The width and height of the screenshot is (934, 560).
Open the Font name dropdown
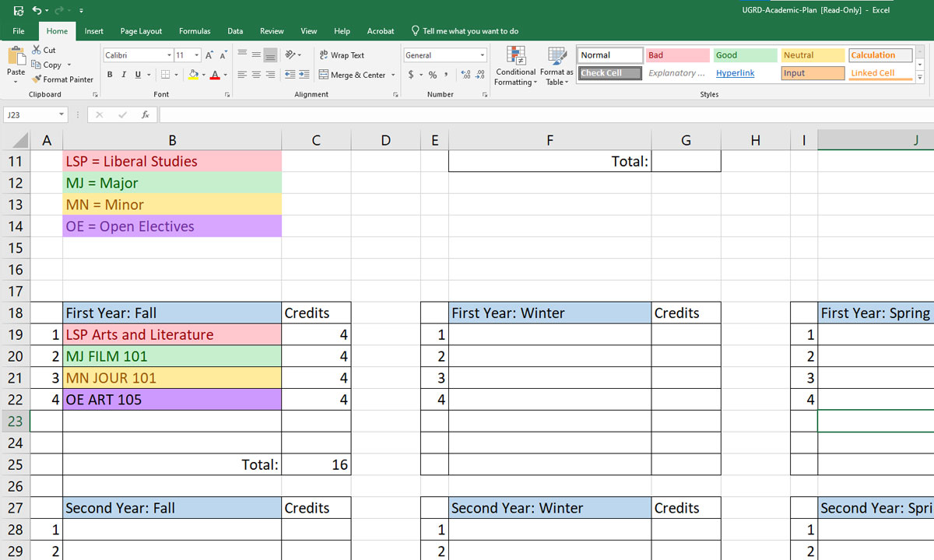point(169,55)
